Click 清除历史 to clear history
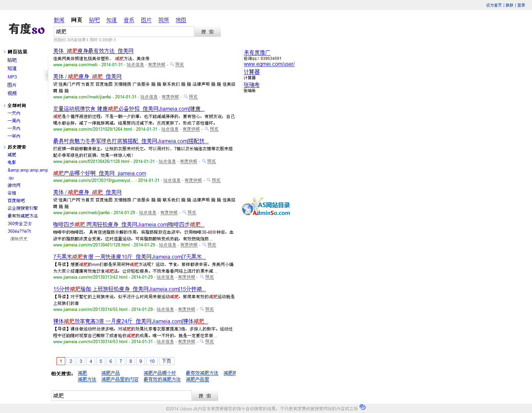 19,239
